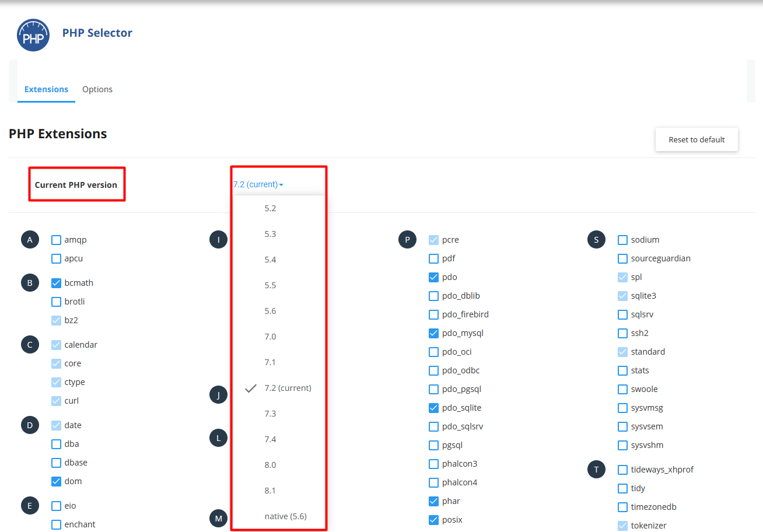The image size is (763, 532).
Task: Click the T section badge
Action: tap(596, 469)
